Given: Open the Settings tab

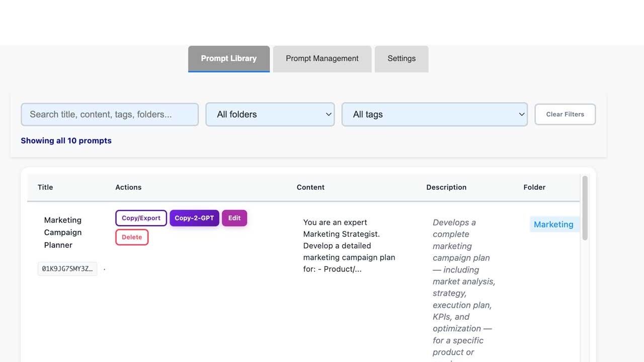Looking at the screenshot, I should [401, 59].
